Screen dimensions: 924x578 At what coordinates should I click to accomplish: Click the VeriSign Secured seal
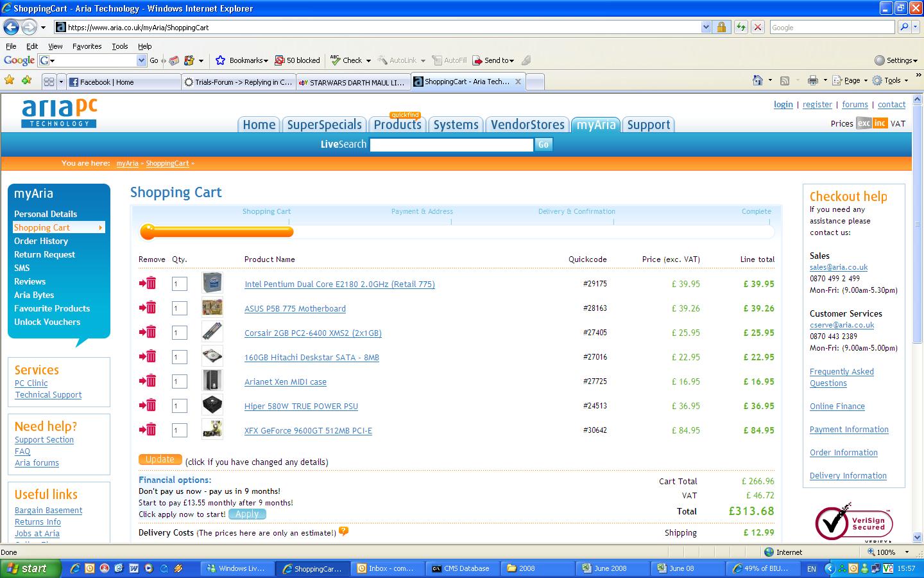pyautogui.click(x=854, y=523)
